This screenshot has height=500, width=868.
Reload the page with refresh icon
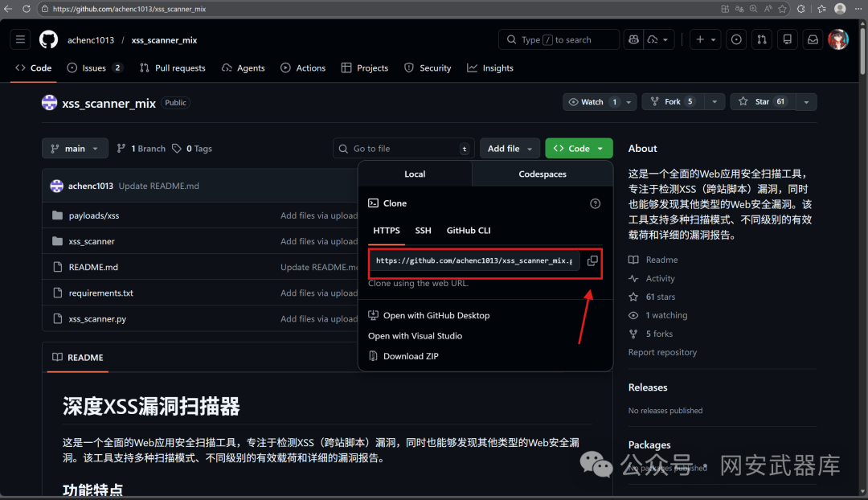[x=26, y=8]
